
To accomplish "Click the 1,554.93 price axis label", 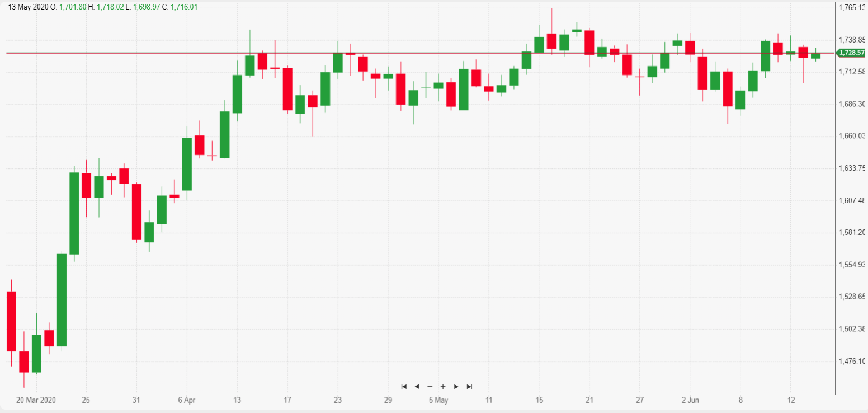I will tap(852, 264).
